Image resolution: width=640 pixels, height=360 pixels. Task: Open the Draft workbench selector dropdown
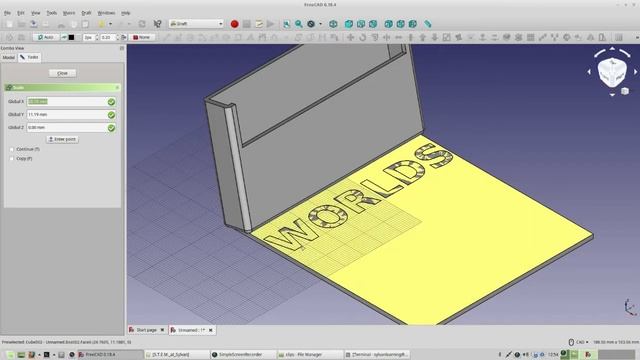(x=196, y=24)
